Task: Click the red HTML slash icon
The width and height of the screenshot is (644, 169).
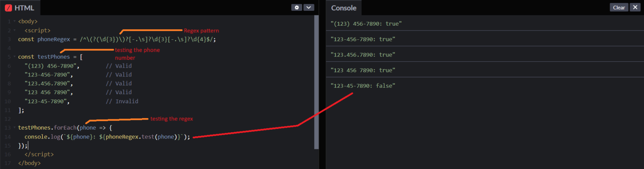Action: [8, 8]
